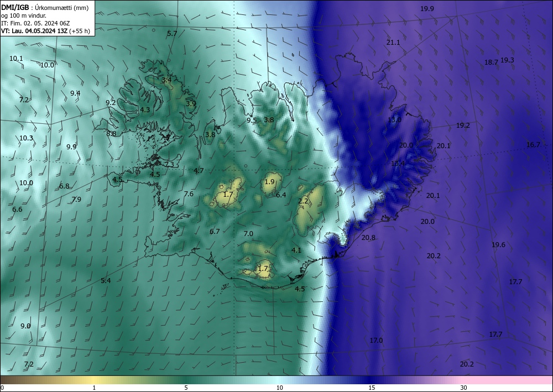Click the map value 4.1
This screenshot has height=392, width=553.
click(296, 250)
